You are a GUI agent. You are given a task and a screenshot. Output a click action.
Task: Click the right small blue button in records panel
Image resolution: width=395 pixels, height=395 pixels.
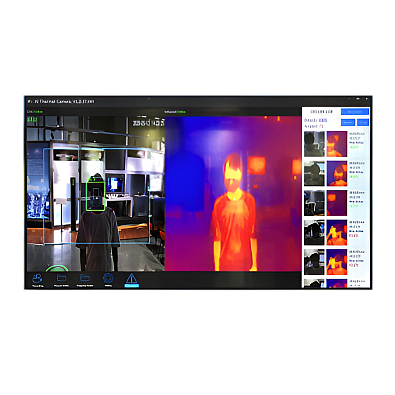[x=363, y=123]
